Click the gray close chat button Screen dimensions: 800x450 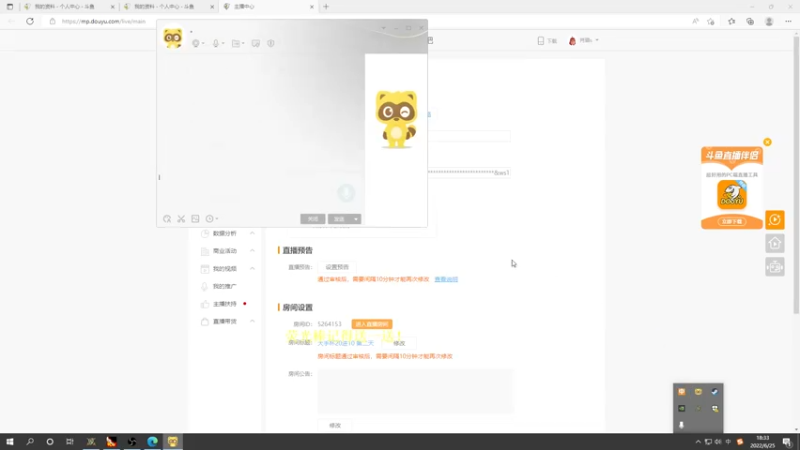(313, 219)
